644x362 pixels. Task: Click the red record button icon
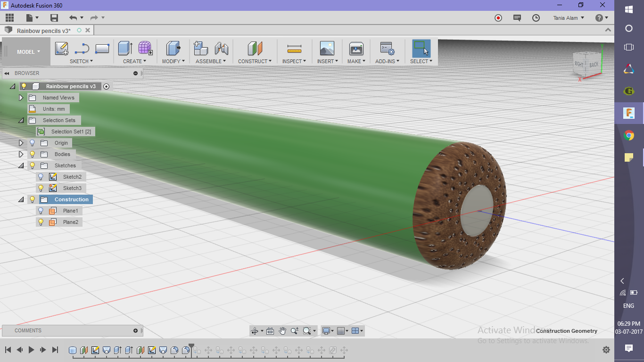point(498,18)
